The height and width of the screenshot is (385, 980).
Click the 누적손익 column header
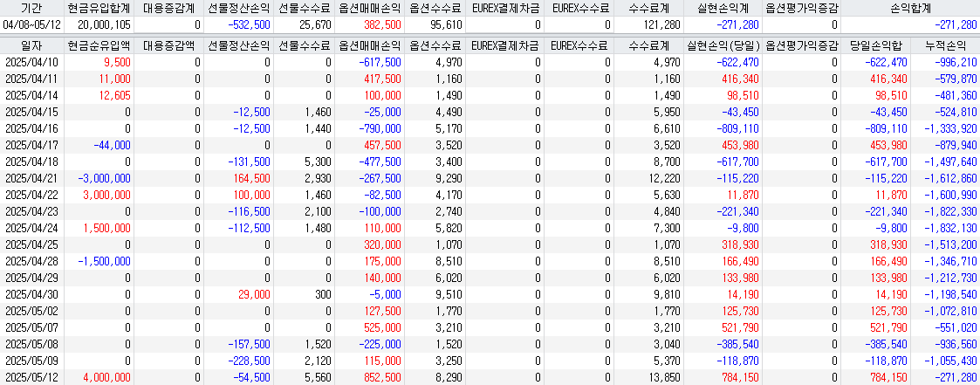click(x=945, y=45)
